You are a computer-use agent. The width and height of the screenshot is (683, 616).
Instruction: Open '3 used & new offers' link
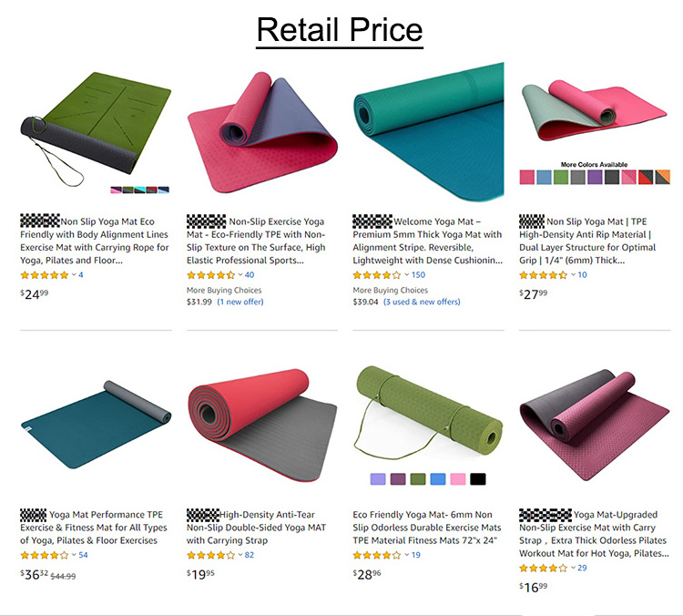point(422,302)
